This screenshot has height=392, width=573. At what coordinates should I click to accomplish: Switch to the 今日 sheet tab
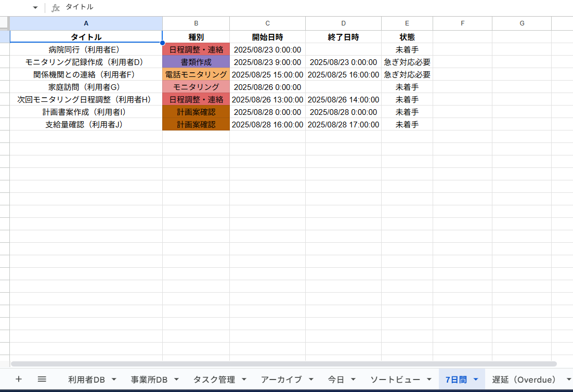[336, 380]
